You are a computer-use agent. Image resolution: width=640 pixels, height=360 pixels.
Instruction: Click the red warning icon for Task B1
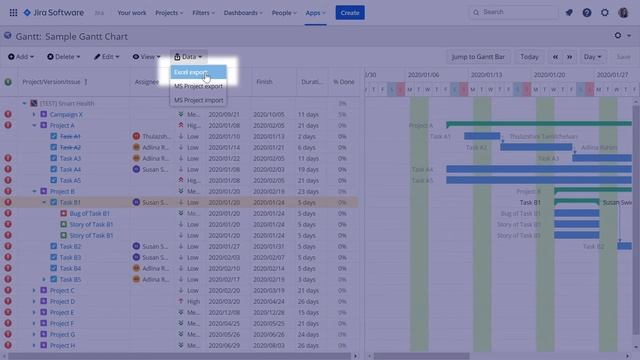[x=8, y=202]
